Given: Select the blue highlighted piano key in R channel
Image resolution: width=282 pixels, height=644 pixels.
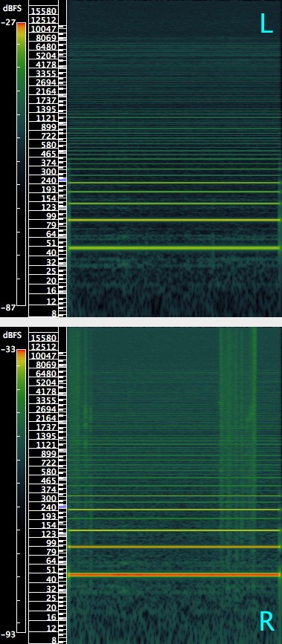Looking at the screenshot, I should [63, 507].
